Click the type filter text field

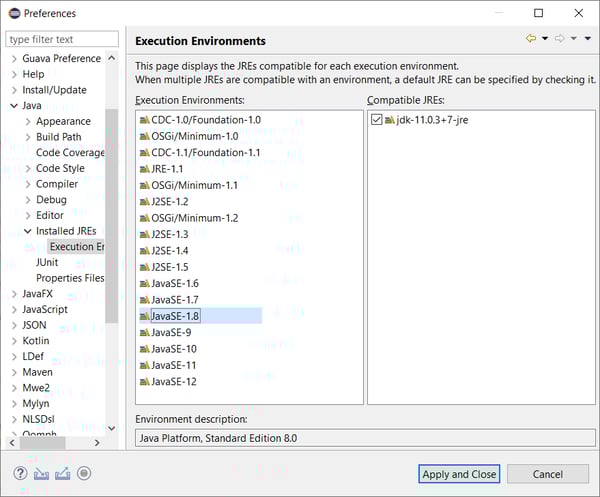click(x=62, y=39)
